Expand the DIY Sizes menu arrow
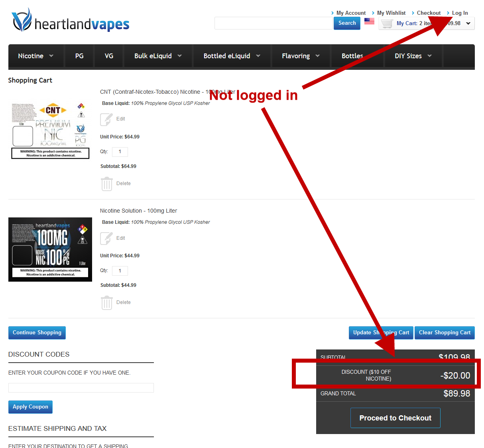Image resolution: width=484 pixels, height=448 pixels. click(x=429, y=56)
